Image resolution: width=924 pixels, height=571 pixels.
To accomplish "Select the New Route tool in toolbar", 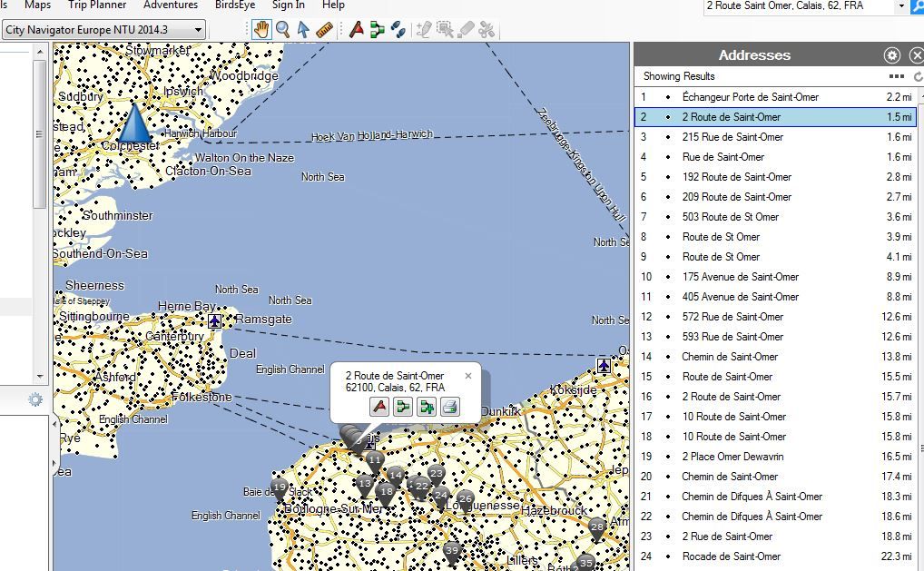I will [x=378, y=29].
